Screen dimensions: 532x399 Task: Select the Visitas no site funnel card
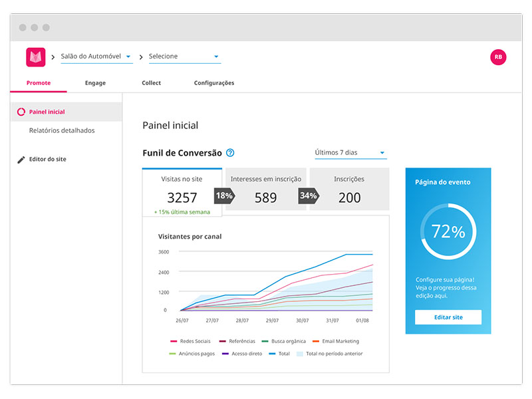[x=182, y=192]
